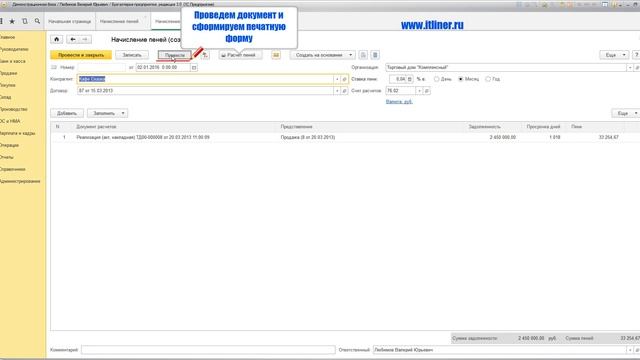Open the Favorites star icon

pos(12,21)
